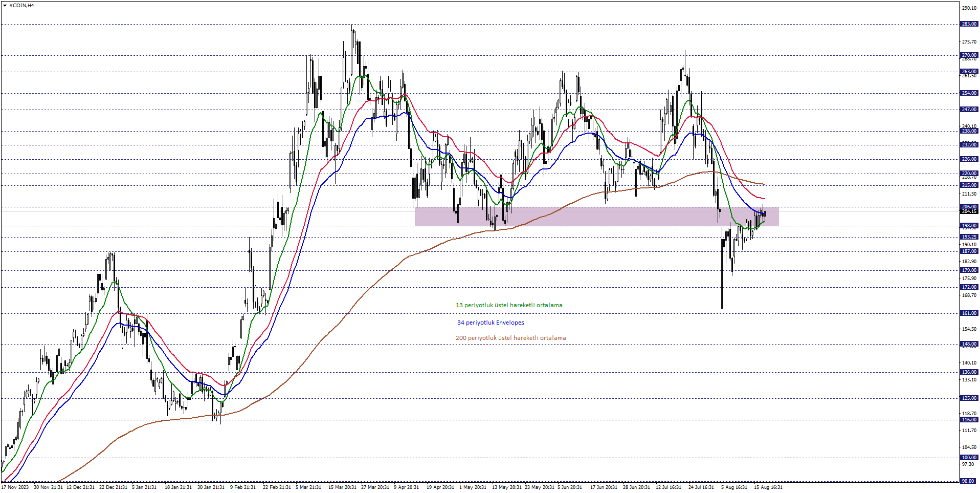Select the 198.00 price level label
The image size is (980, 493).
pos(969,226)
